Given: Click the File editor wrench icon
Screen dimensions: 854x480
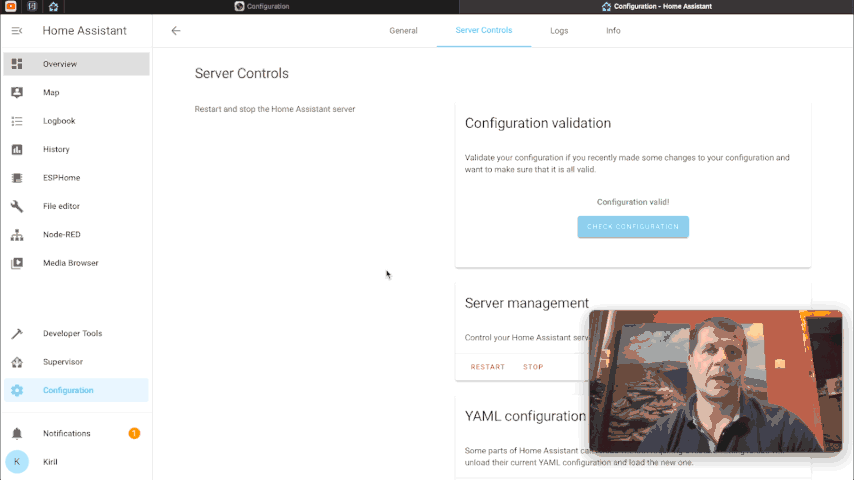Looking at the screenshot, I should pos(17,206).
